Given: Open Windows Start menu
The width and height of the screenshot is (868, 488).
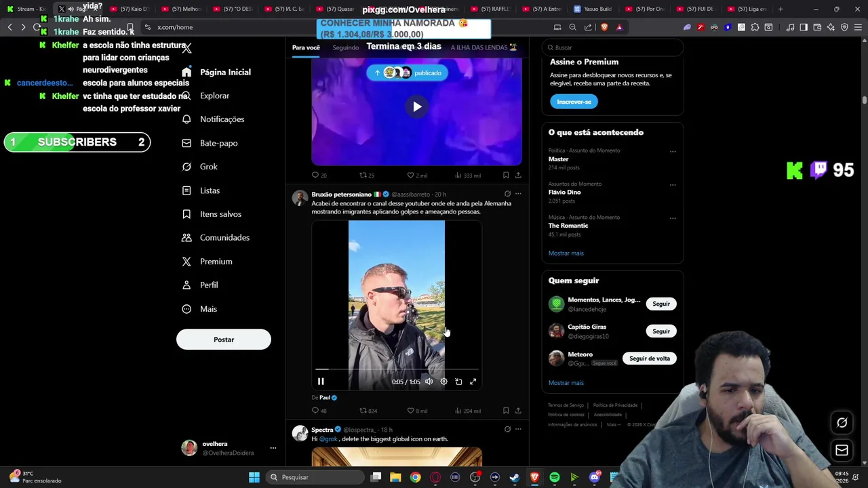Looking at the screenshot, I should 254,477.
